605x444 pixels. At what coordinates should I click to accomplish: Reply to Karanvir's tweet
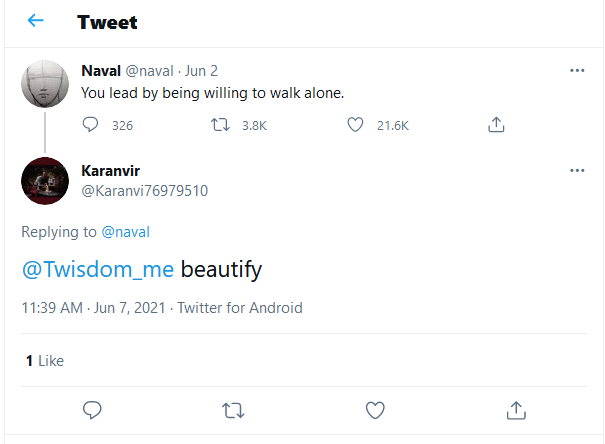tap(92, 410)
